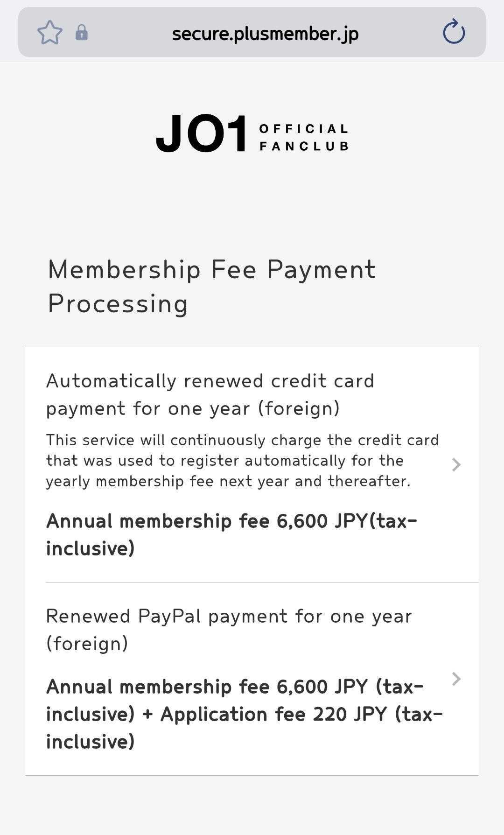Select automatically renewed credit card payment option
The image size is (504, 835).
click(210, 394)
